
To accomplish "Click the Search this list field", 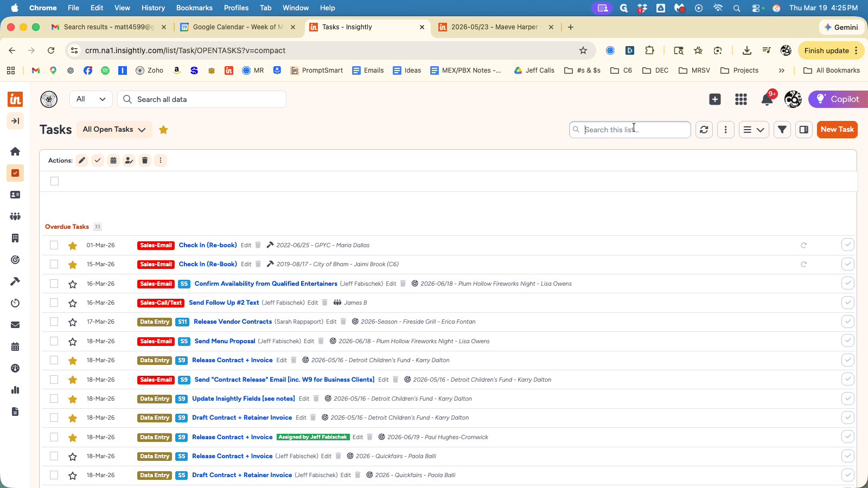I will click(630, 130).
